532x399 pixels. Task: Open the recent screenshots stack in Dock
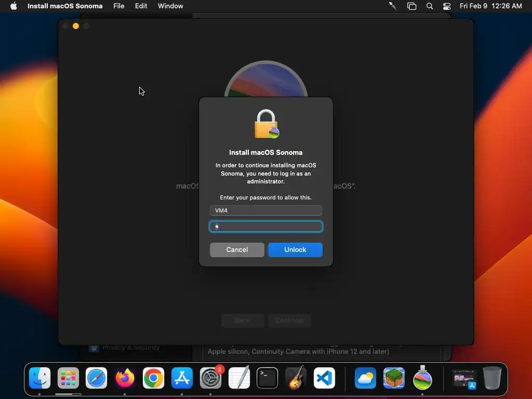point(464,379)
